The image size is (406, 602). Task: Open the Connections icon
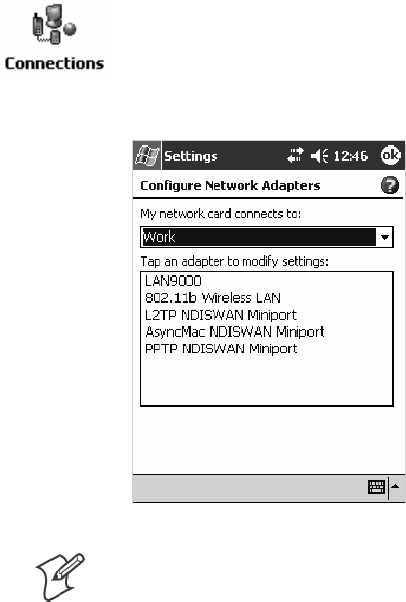tap(54, 25)
